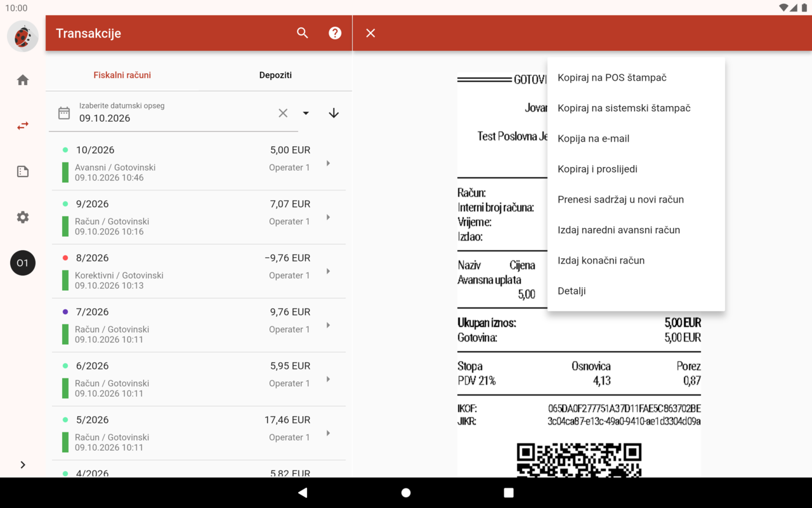
Task: Close the receipt preview panel
Action: point(370,33)
